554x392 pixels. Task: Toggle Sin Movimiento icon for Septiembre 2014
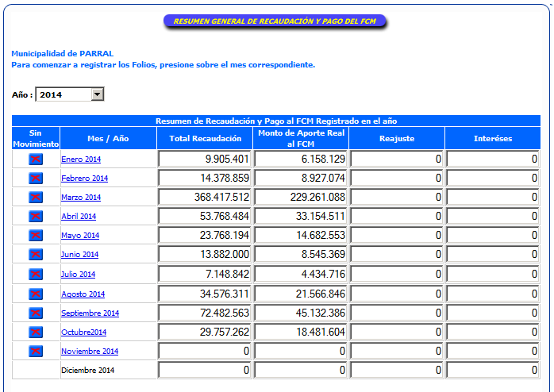[36, 313]
